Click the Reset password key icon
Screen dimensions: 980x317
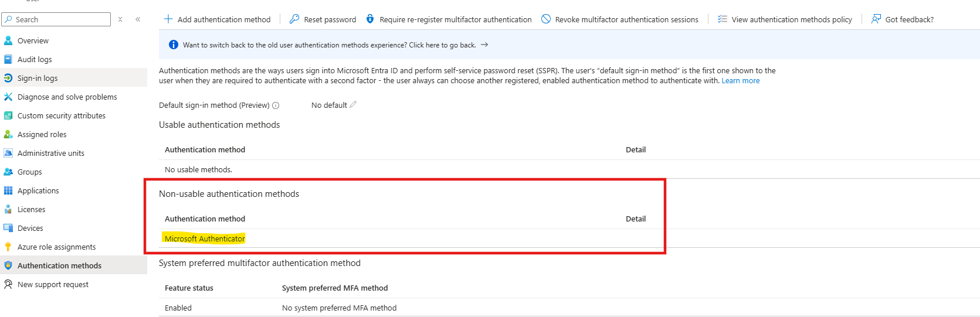294,19
